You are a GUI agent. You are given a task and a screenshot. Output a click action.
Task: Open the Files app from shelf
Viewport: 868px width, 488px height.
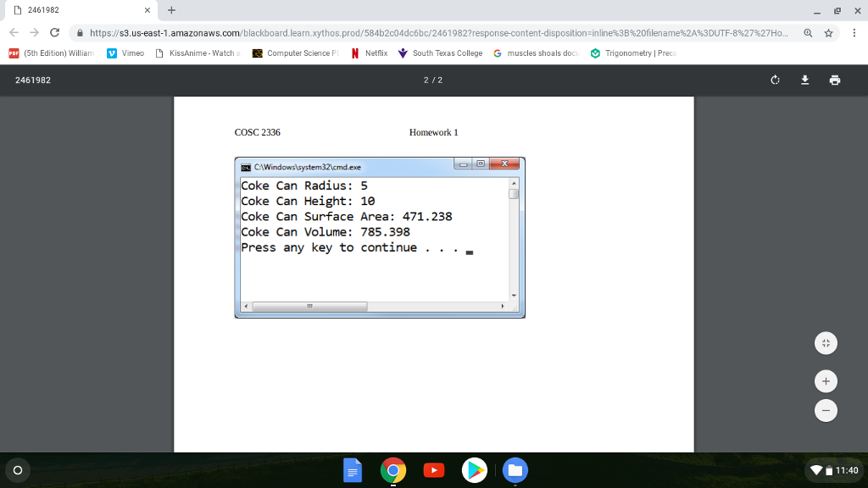[x=515, y=470]
